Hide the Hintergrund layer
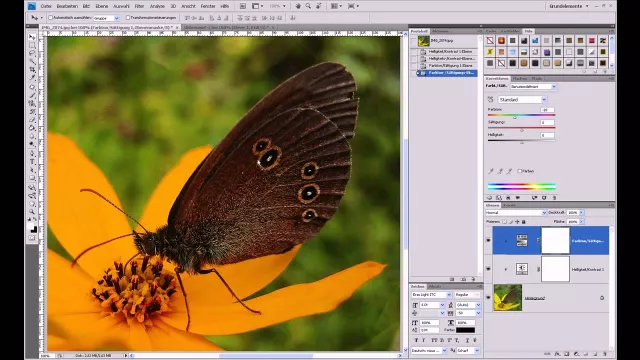The image size is (640, 360). point(488,298)
